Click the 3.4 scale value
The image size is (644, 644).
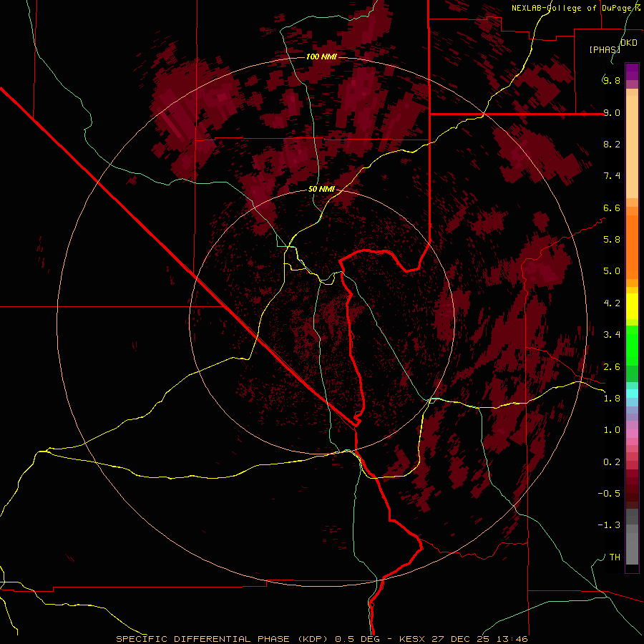pyautogui.click(x=612, y=335)
